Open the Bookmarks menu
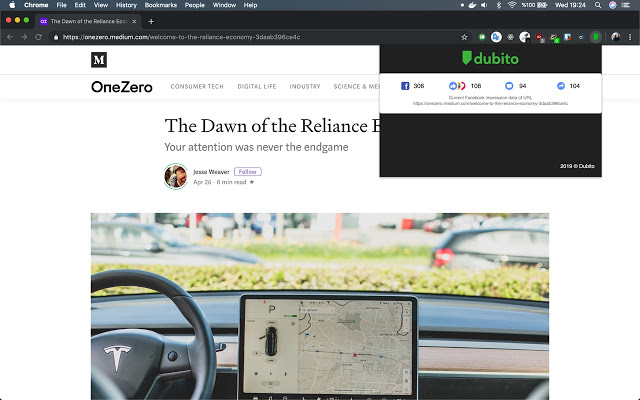This screenshot has width=640, height=400. (x=163, y=5)
